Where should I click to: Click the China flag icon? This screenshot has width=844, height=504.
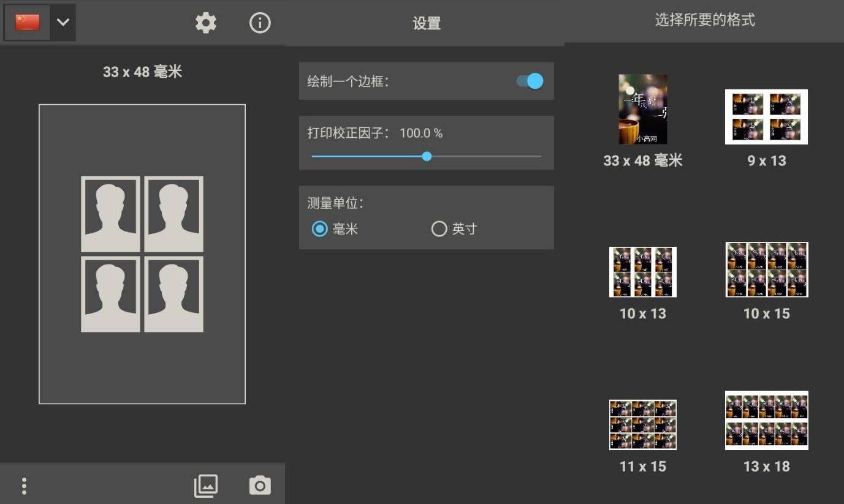click(x=28, y=23)
